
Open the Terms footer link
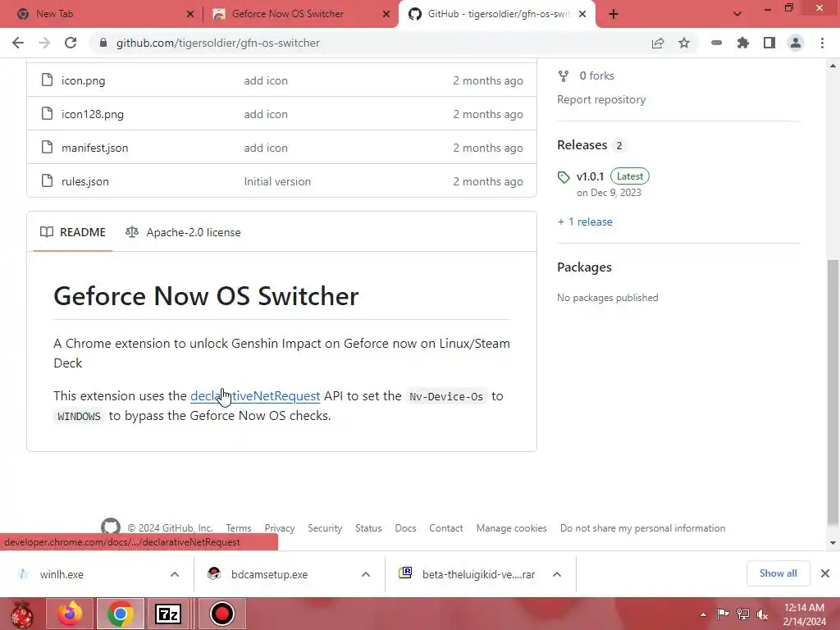tap(239, 528)
